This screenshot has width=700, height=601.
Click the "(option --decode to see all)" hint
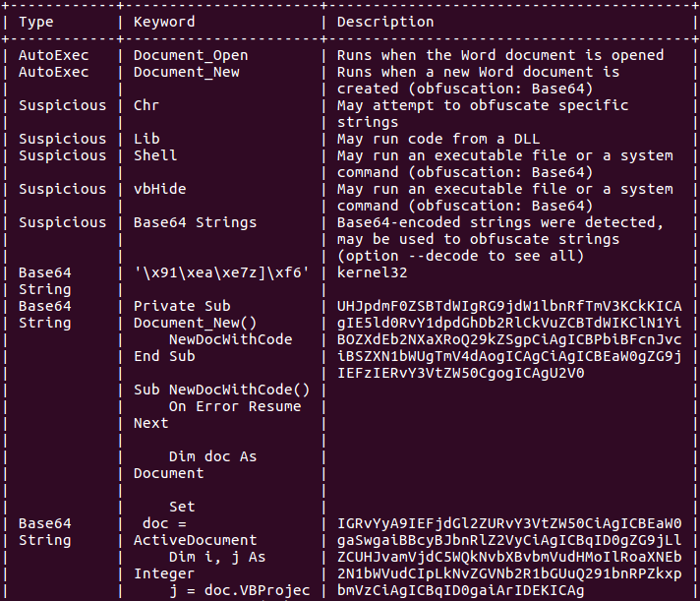(x=460, y=256)
